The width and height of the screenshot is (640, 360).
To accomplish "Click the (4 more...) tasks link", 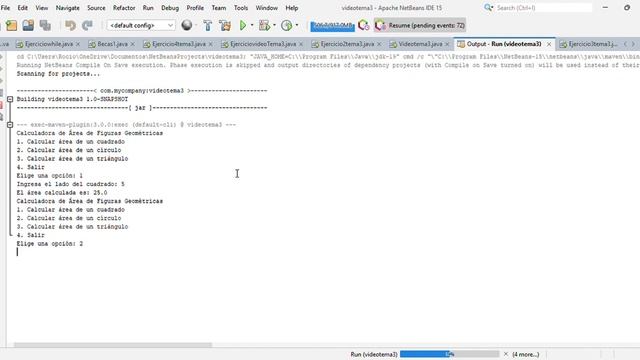I will (x=526, y=354).
